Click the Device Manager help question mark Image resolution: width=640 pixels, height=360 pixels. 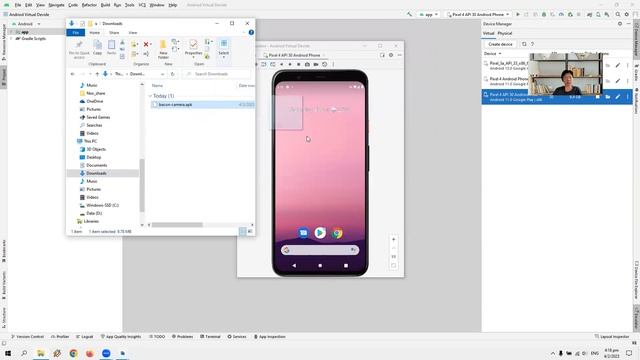coord(532,44)
